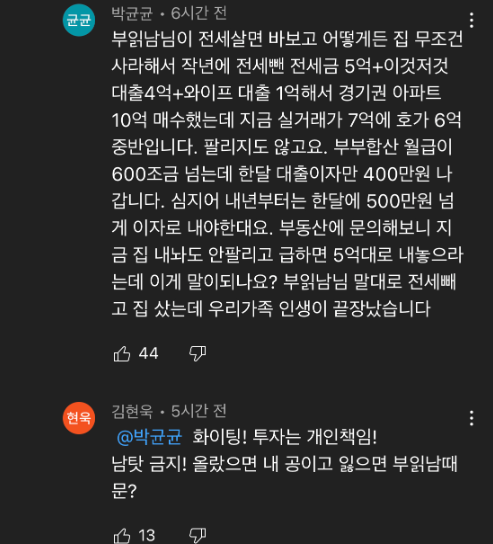Open the teal 균균 profile avatar
Image resolution: width=493 pixels, height=544 pixels.
(x=79, y=20)
